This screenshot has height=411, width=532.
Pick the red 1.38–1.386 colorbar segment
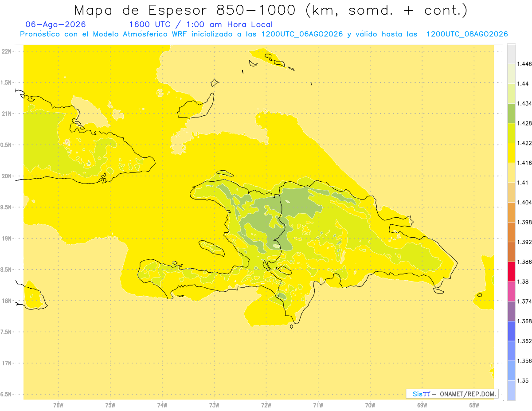click(x=511, y=272)
